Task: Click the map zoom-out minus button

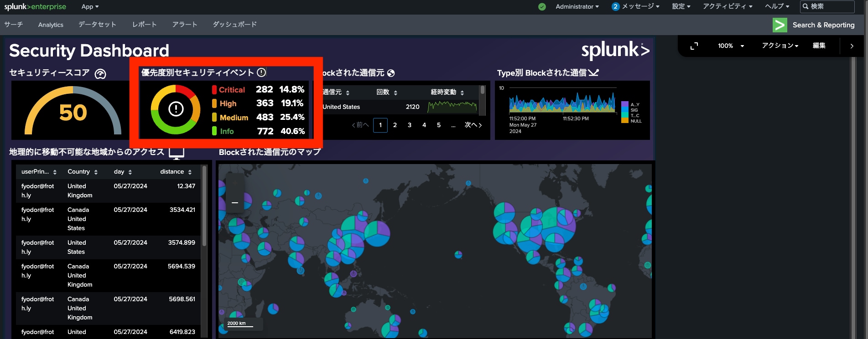Action: pyautogui.click(x=235, y=203)
